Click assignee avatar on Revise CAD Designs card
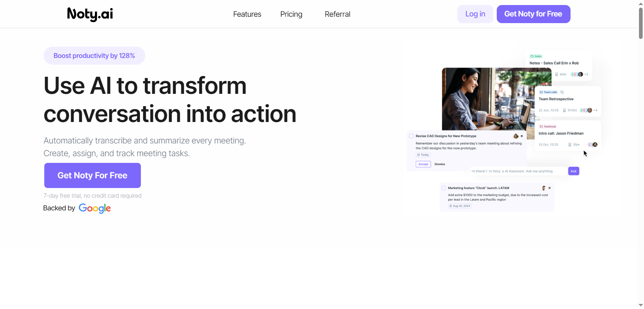The width and height of the screenshot is (644, 309). pyautogui.click(x=516, y=136)
